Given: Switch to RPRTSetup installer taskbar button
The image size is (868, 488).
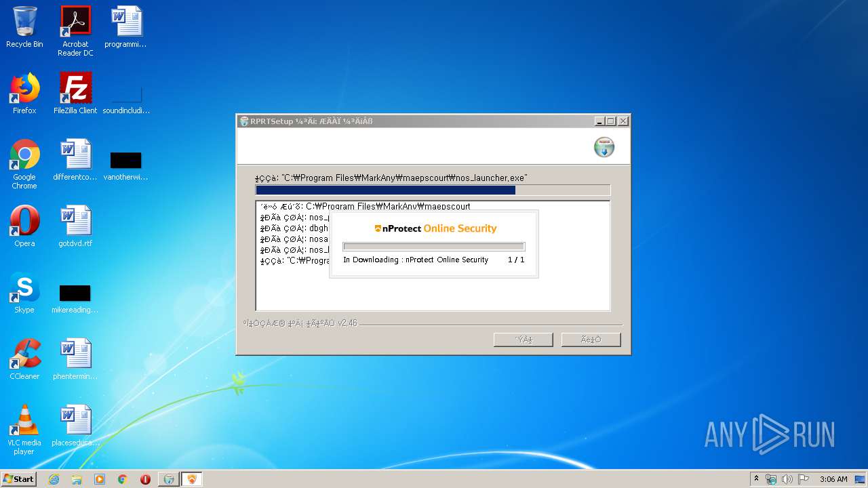Looking at the screenshot, I should (169, 479).
